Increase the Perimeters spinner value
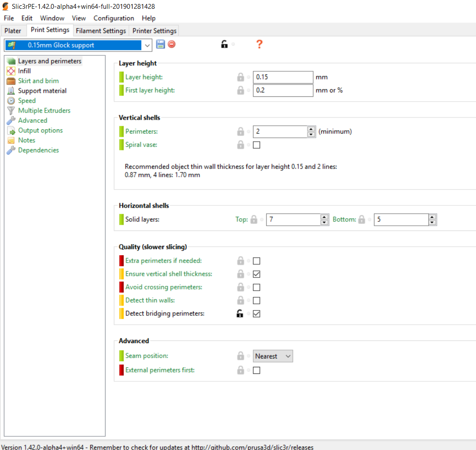Viewport: 476px width, 450px height. pos(311,129)
